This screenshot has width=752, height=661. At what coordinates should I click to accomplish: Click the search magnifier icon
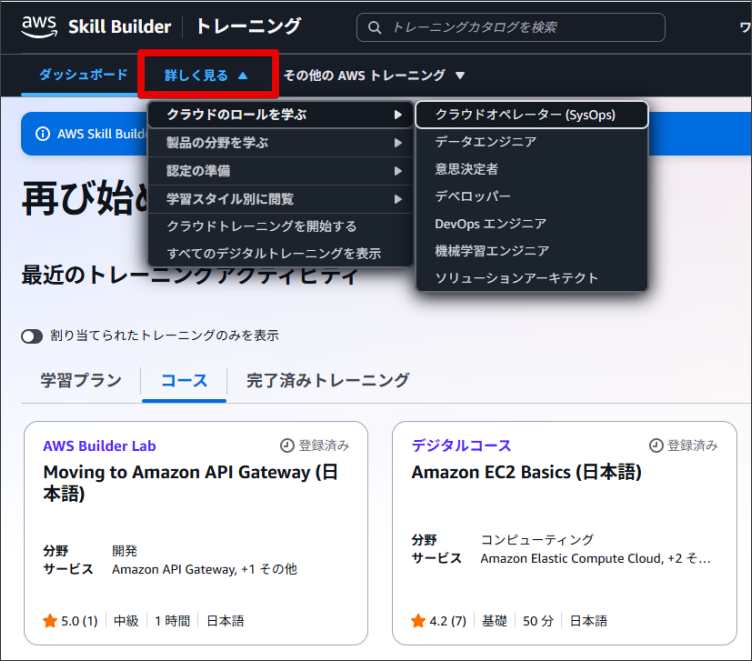376,28
